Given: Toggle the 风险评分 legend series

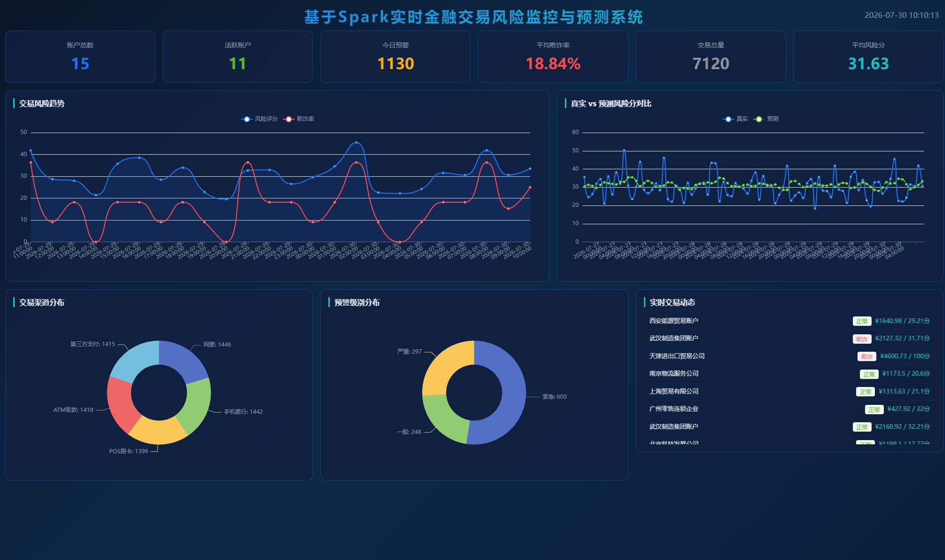Looking at the screenshot, I should (260, 119).
